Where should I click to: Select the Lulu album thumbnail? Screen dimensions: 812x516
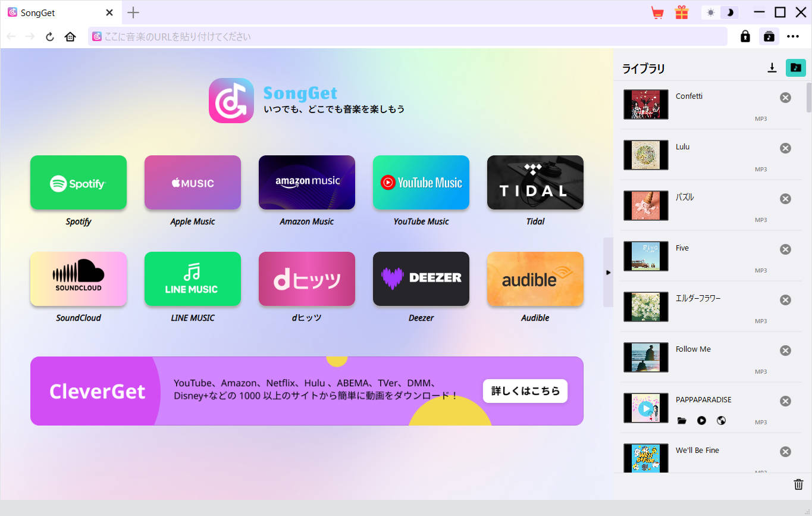pyautogui.click(x=645, y=155)
